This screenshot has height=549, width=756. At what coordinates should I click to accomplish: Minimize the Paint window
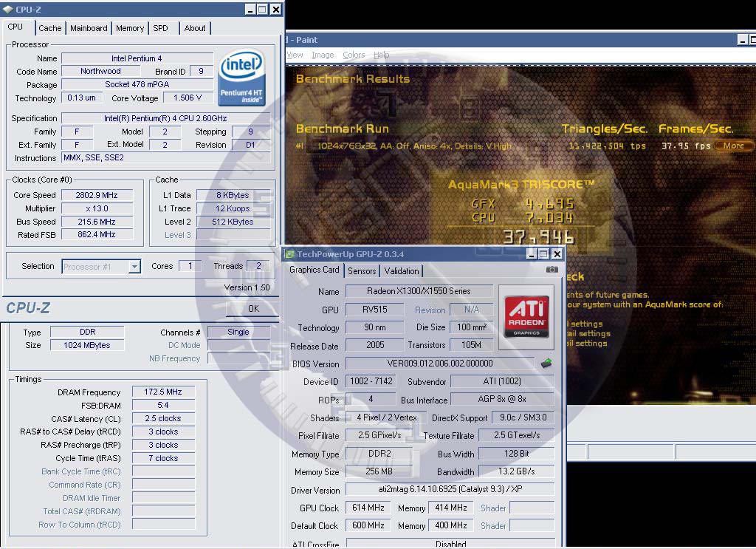pyautogui.click(x=743, y=40)
